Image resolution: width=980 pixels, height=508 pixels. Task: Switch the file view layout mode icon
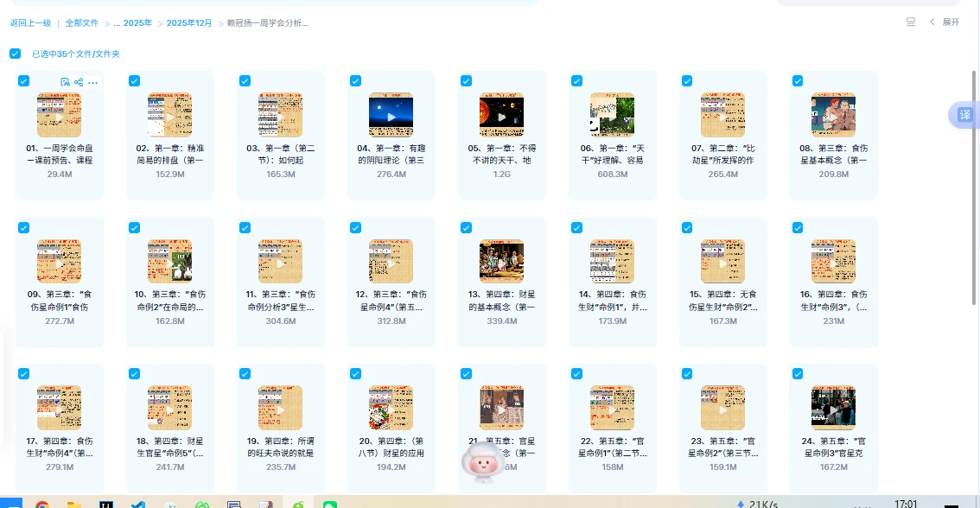point(911,22)
